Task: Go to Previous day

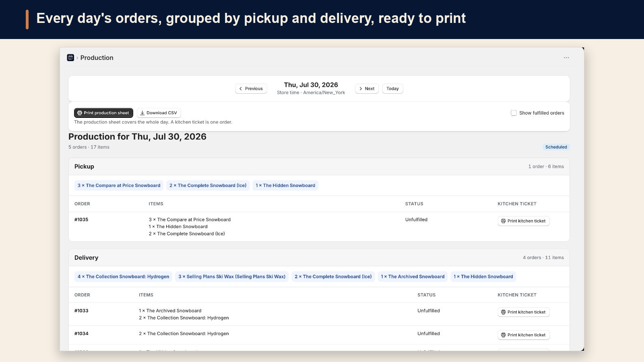Action: 251,88
